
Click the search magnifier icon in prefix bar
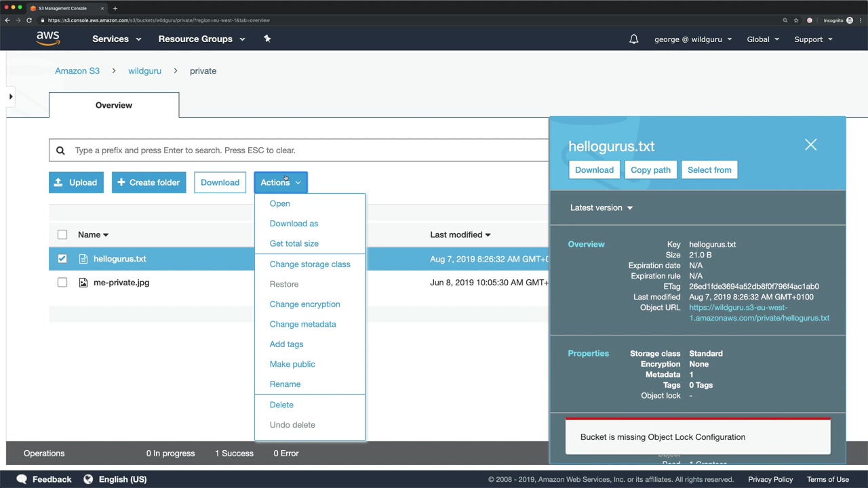pos(60,150)
